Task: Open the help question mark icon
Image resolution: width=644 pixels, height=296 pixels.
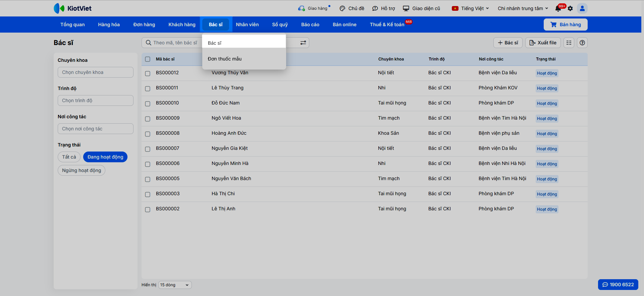Action: (x=582, y=43)
